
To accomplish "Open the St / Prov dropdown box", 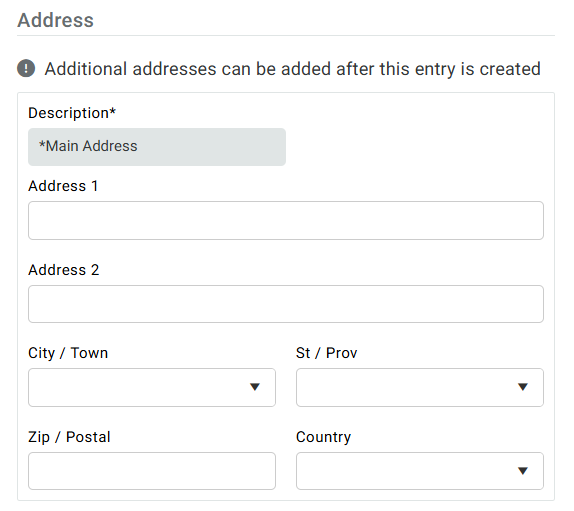I will [x=420, y=387].
